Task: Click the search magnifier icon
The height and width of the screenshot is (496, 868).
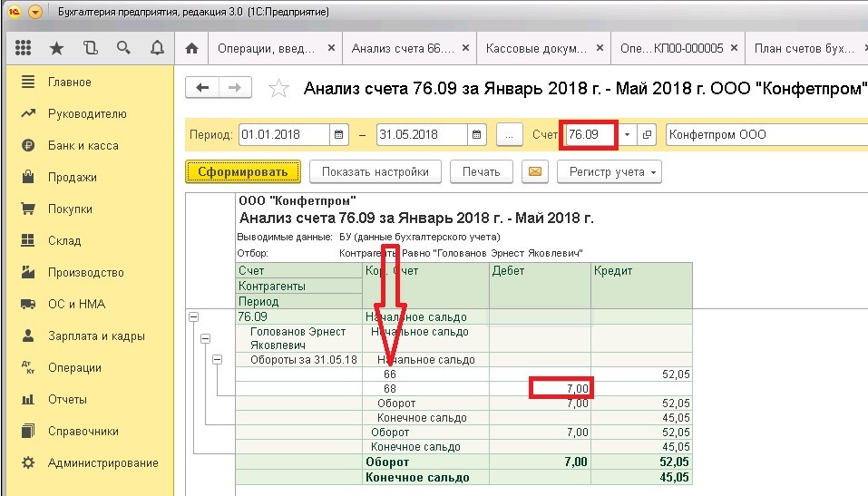Action: [123, 48]
